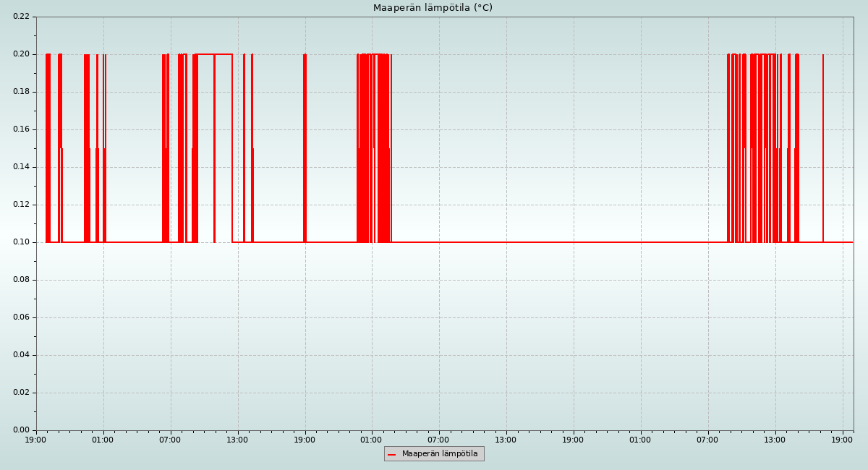Screen dimensions: 868x470
Task: Click the 0.08 y-axis tick label
Action: click(x=21, y=280)
